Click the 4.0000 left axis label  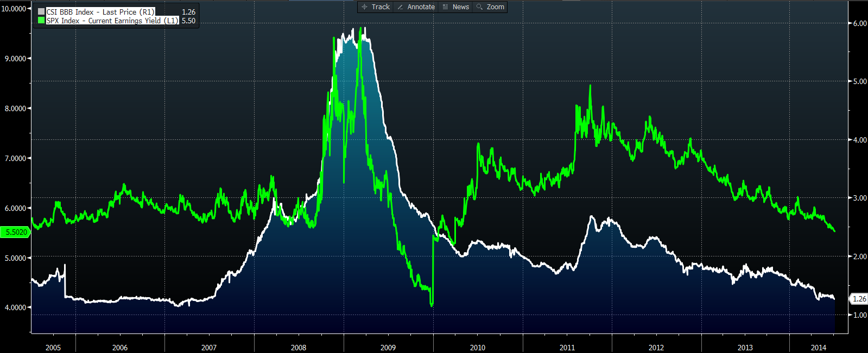pos(15,307)
